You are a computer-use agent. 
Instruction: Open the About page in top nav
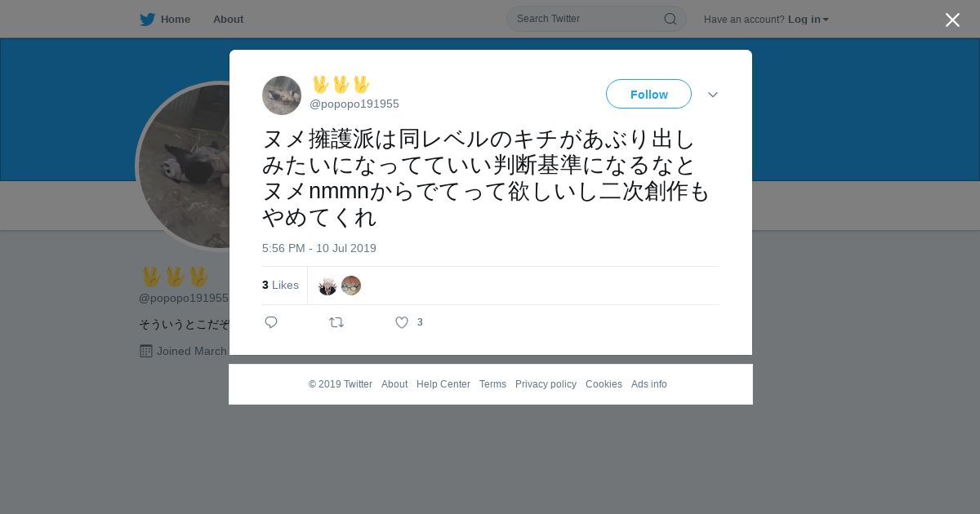pyautogui.click(x=228, y=20)
